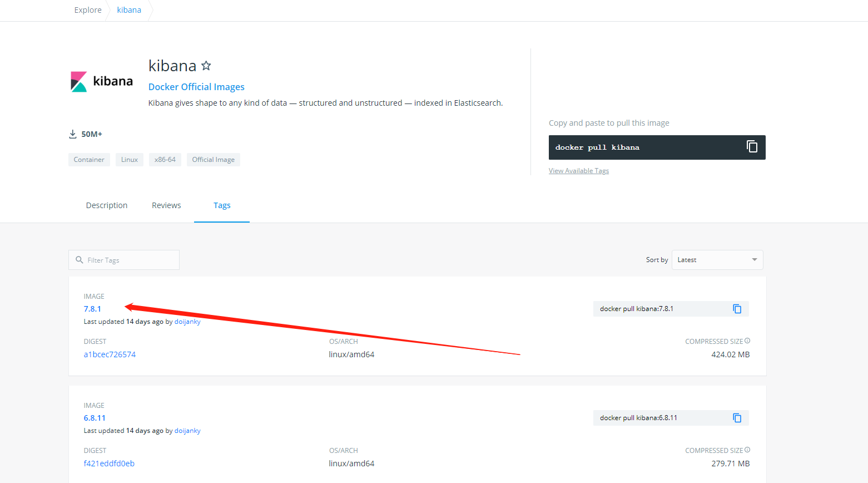
Task: Click the download count icon beside 50M+
Action: click(73, 134)
